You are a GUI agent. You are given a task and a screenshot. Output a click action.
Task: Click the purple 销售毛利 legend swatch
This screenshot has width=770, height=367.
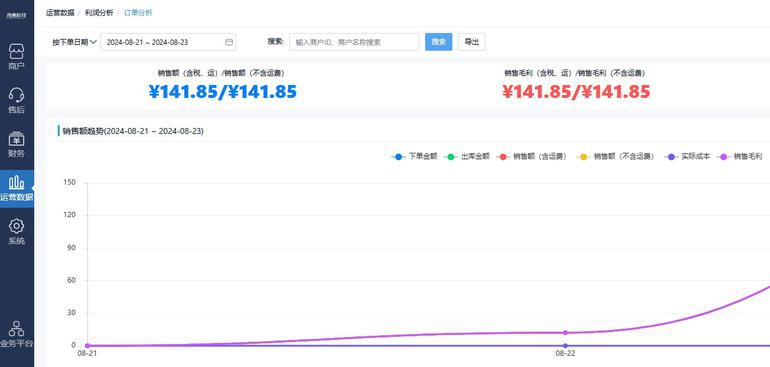(x=723, y=157)
